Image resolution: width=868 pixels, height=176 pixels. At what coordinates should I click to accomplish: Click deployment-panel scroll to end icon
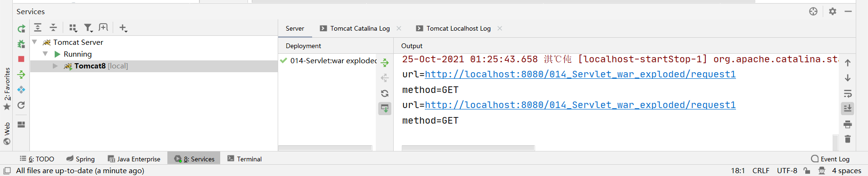pyautogui.click(x=385, y=109)
